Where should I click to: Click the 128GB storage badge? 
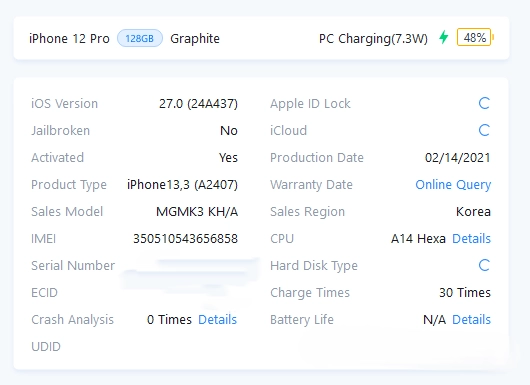tap(140, 38)
